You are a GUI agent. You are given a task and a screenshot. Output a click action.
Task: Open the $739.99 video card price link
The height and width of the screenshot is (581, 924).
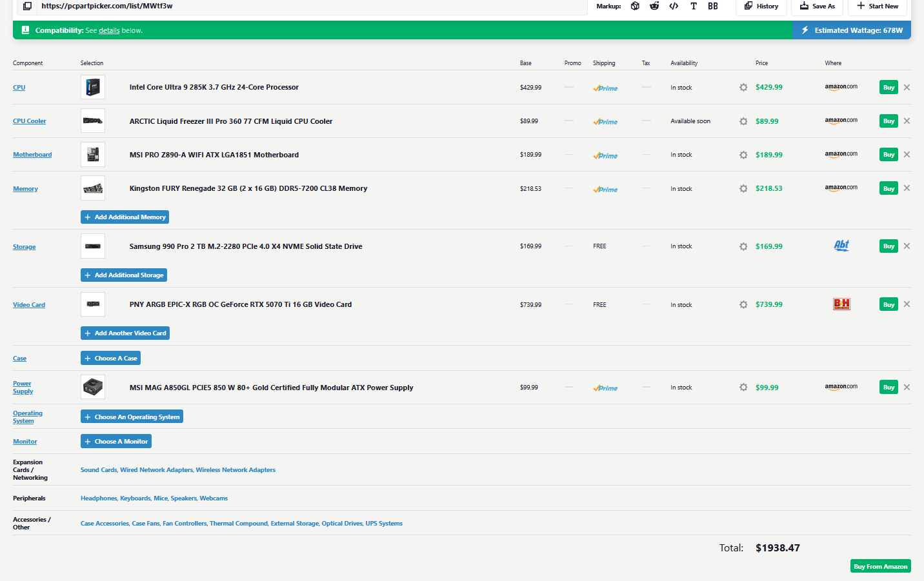769,304
